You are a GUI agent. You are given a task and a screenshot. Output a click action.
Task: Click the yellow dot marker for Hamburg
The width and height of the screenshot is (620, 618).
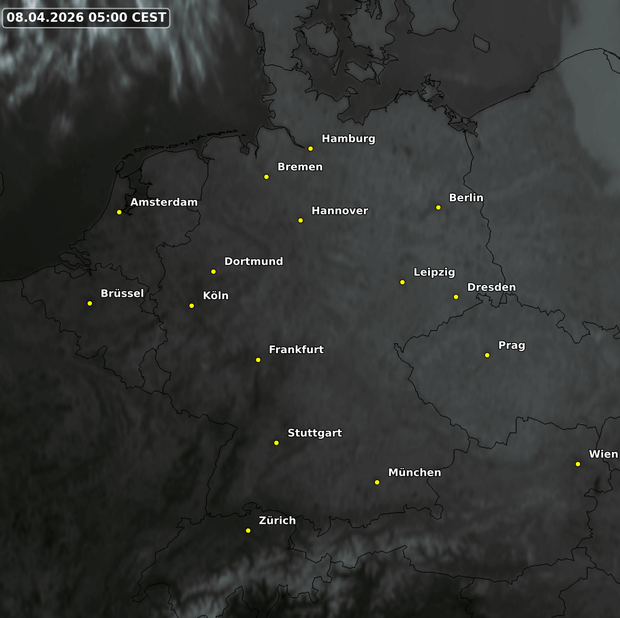310,148
